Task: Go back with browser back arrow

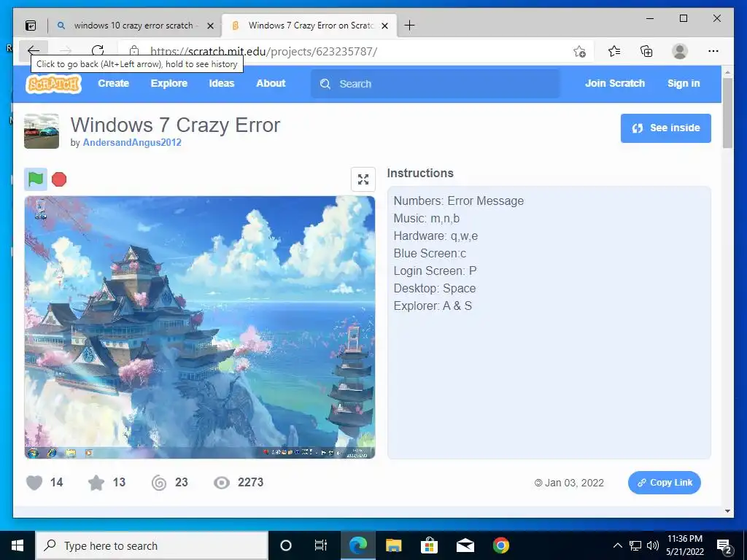Action: tap(34, 51)
